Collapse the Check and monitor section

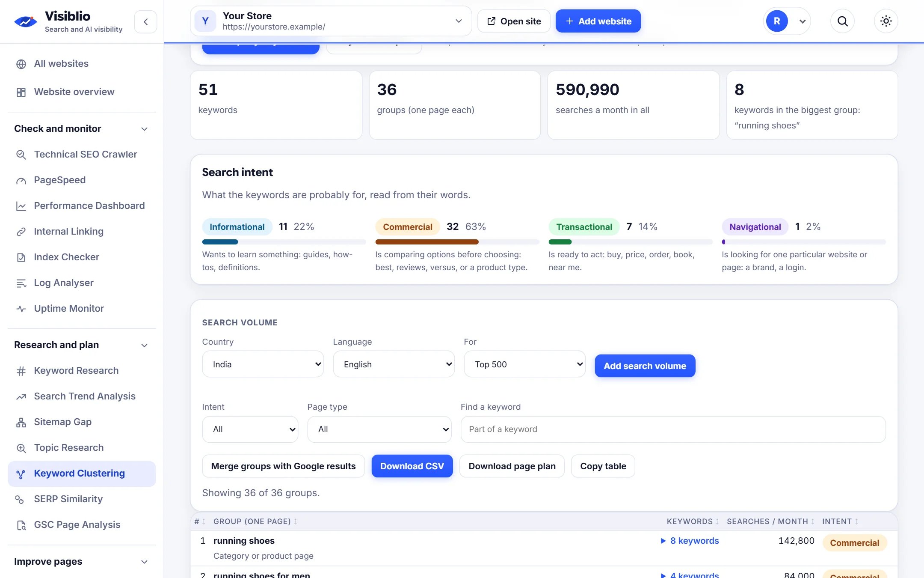coord(82,128)
